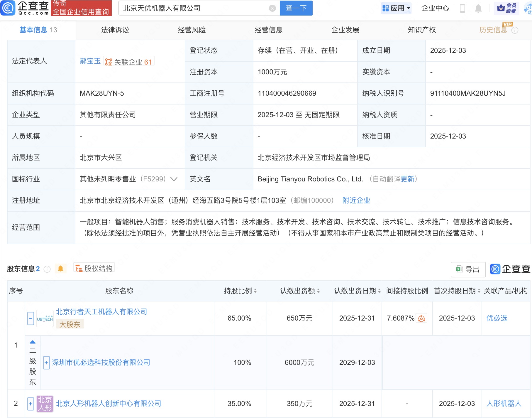This screenshot has width=532, height=418.
Task: Open the notifications bell in header
Action: (478, 9)
